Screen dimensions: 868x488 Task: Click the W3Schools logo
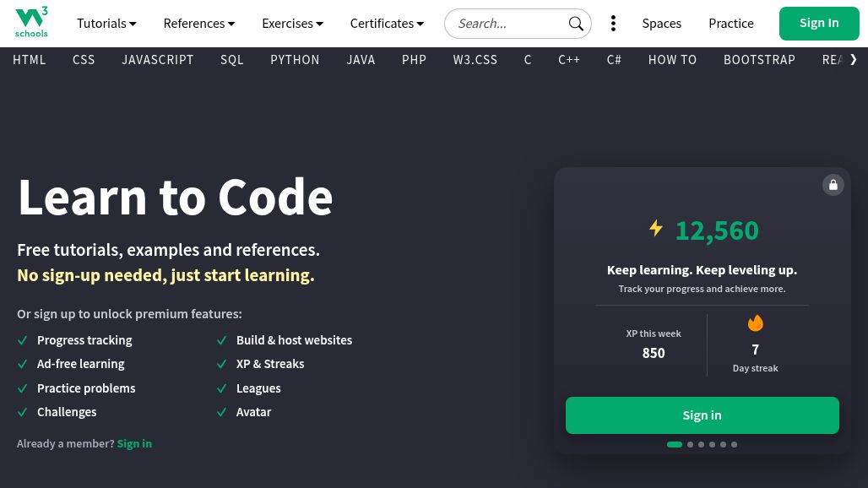click(x=31, y=22)
